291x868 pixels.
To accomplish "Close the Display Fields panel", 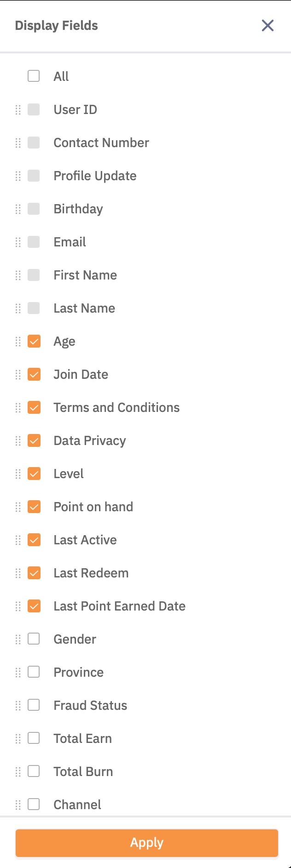I will [268, 26].
